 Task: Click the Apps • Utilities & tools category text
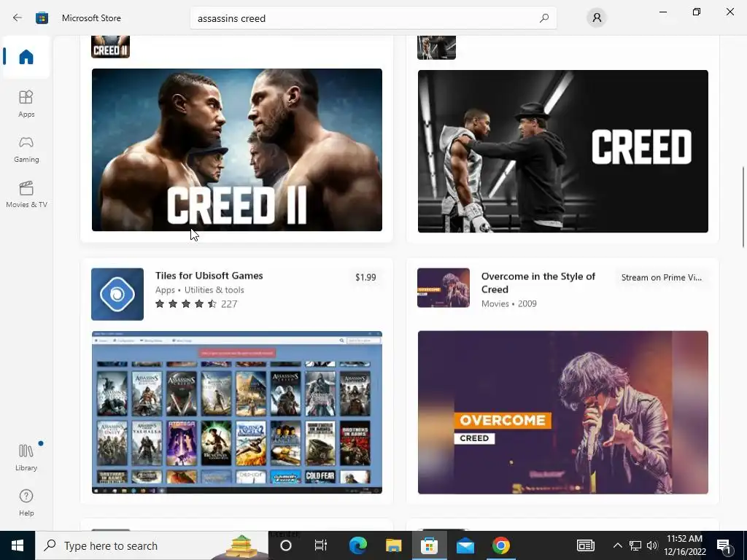click(200, 290)
